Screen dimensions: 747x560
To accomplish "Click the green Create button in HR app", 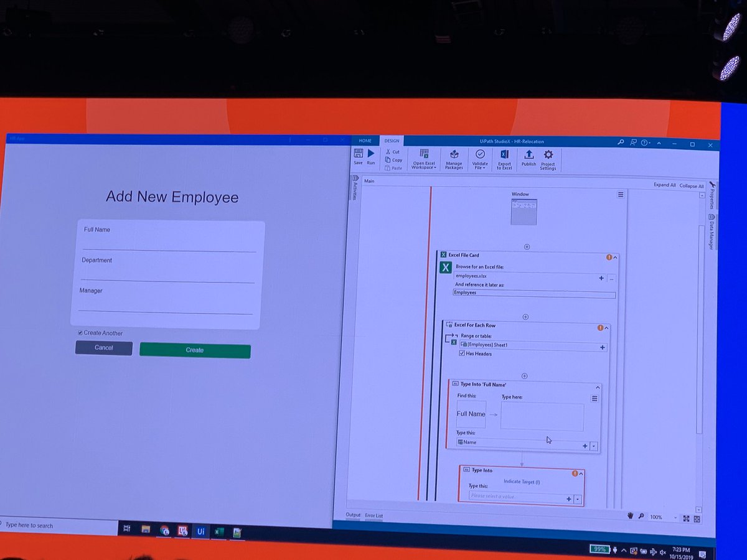I will tap(195, 350).
